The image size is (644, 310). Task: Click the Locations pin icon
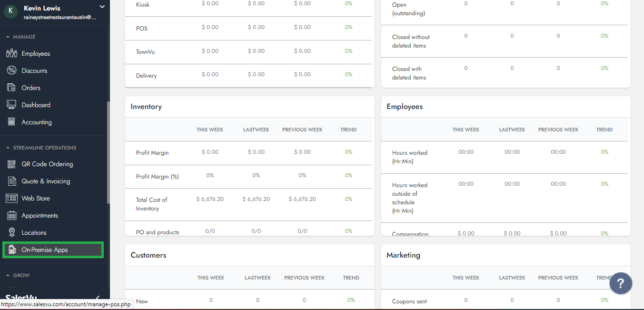pos(12,232)
